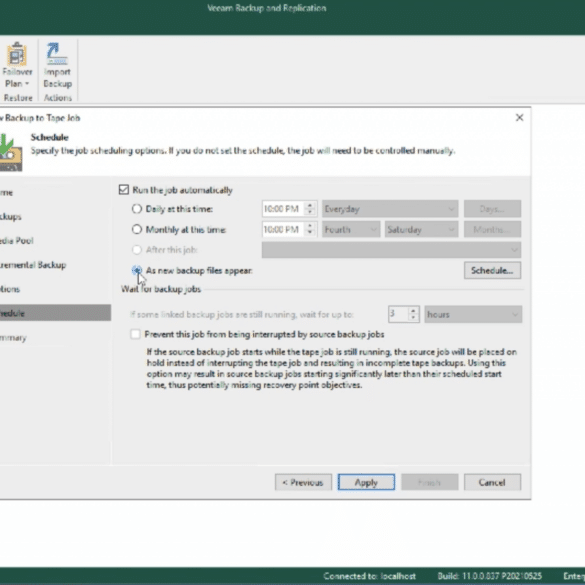The width and height of the screenshot is (585, 585).
Task: Click the Connected to: localhost status text
Action: tap(369, 576)
